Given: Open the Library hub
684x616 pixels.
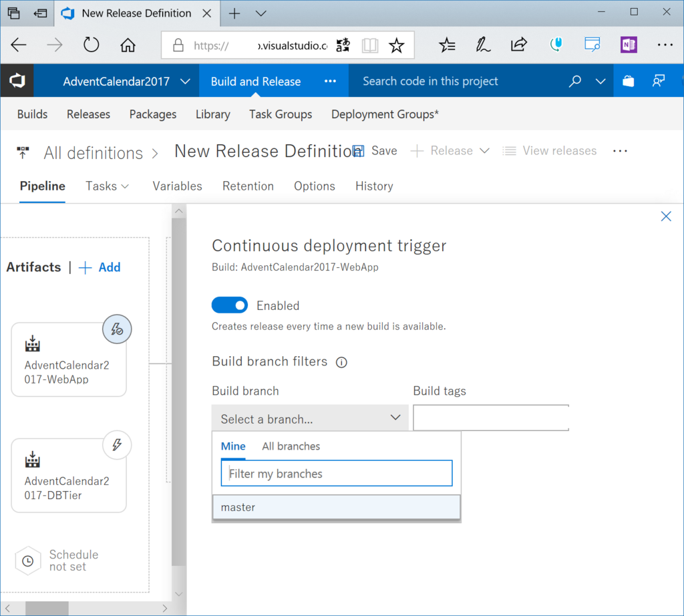Looking at the screenshot, I should pos(212,114).
